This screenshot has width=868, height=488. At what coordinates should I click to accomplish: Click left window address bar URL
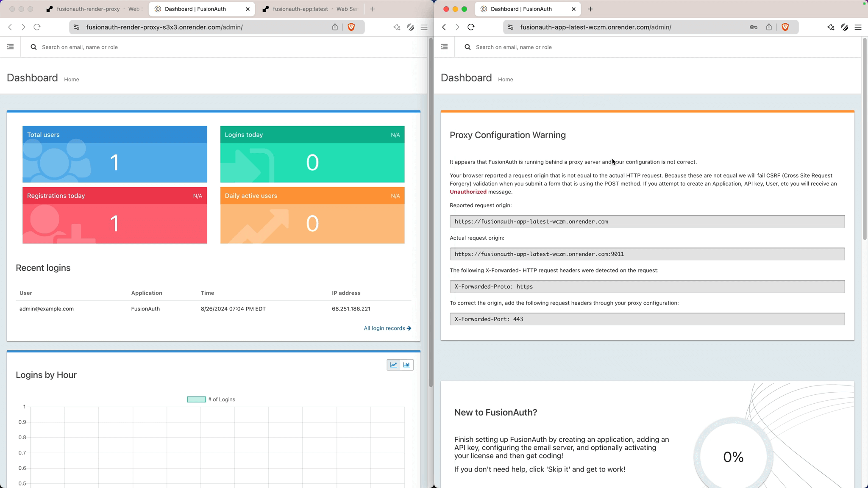164,27
